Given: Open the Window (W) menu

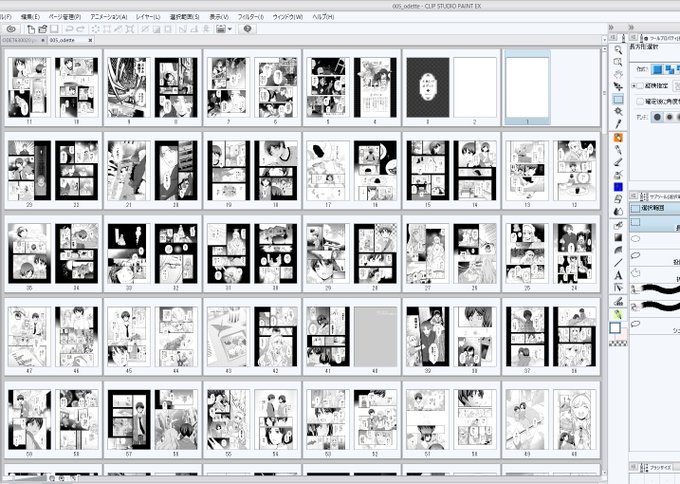Looking at the screenshot, I should coord(288,17).
